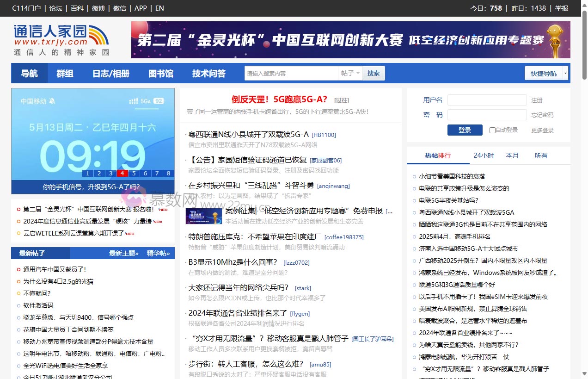This screenshot has width=588, height=379.
Task: Click the 登录 login button
Action: (x=465, y=130)
